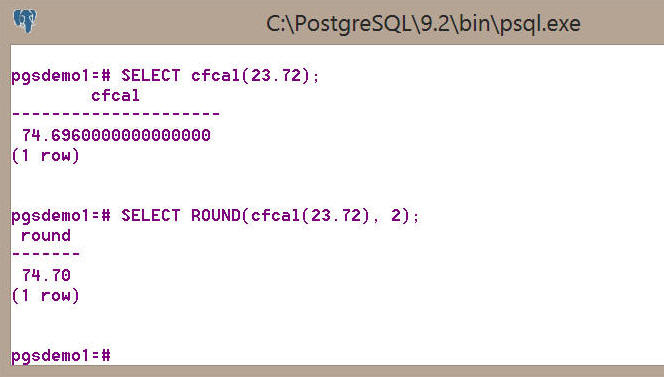This screenshot has width=664, height=377.
Task: Click the 74.6960000000000000 result value
Action: click(116, 136)
